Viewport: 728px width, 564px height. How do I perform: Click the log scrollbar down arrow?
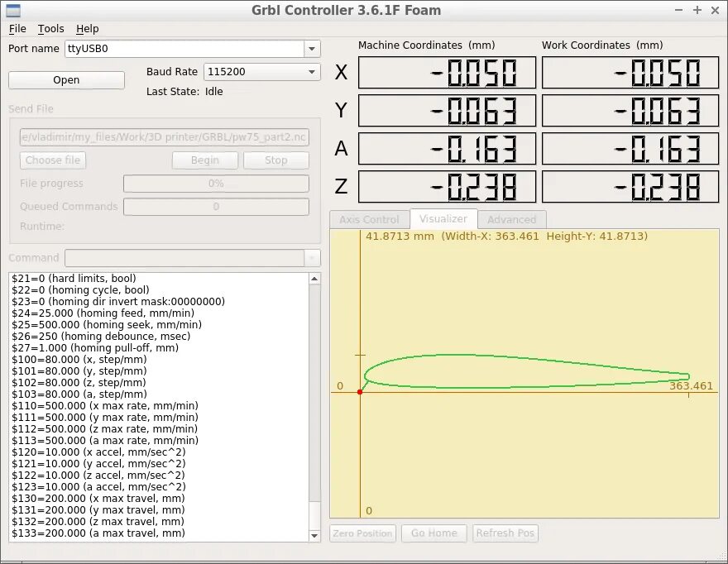point(314,536)
